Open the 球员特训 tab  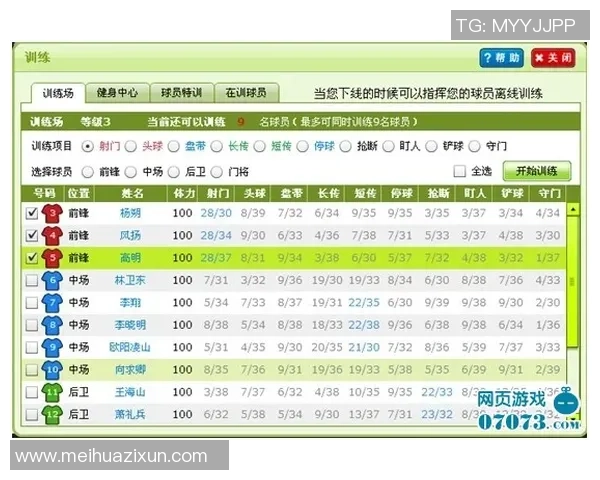pos(181,93)
